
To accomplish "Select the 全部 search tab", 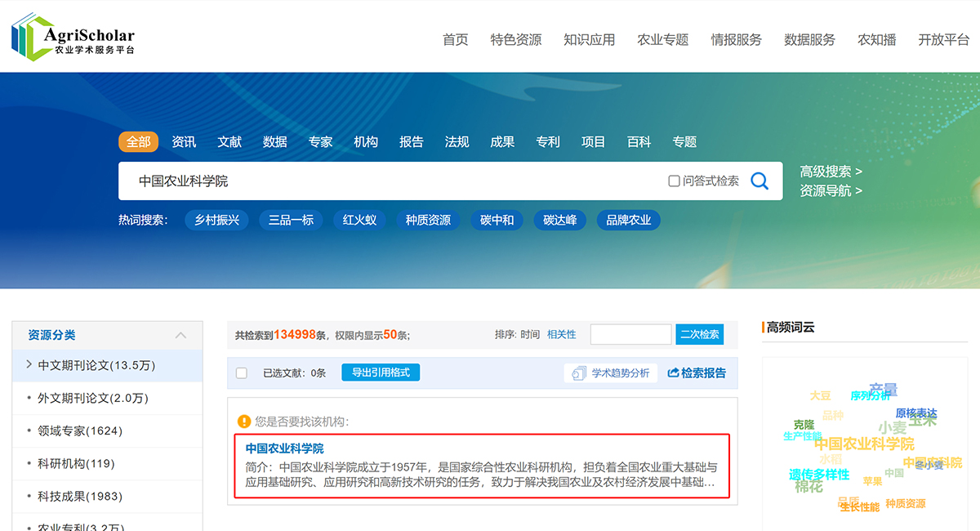I will pos(138,142).
